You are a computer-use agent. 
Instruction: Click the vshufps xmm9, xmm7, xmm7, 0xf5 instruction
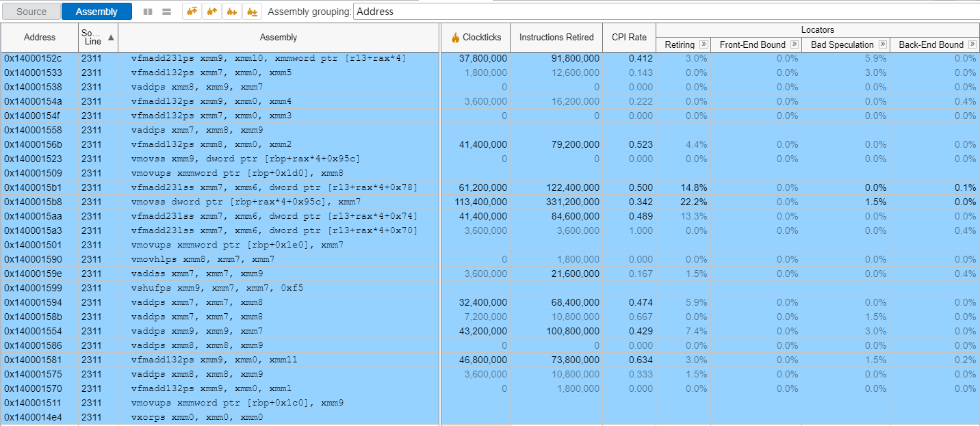[217, 289]
